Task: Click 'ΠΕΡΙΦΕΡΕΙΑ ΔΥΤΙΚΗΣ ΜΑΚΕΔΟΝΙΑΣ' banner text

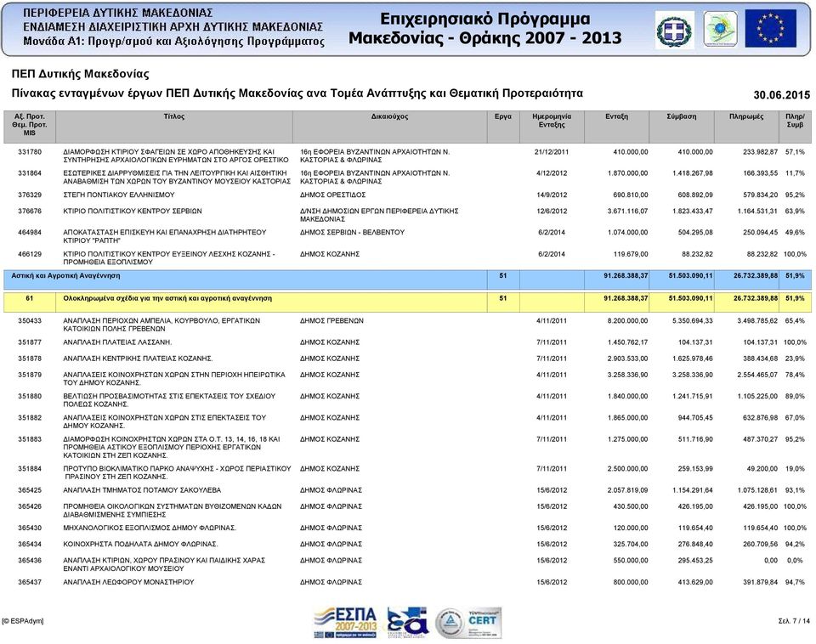Action: [117, 13]
